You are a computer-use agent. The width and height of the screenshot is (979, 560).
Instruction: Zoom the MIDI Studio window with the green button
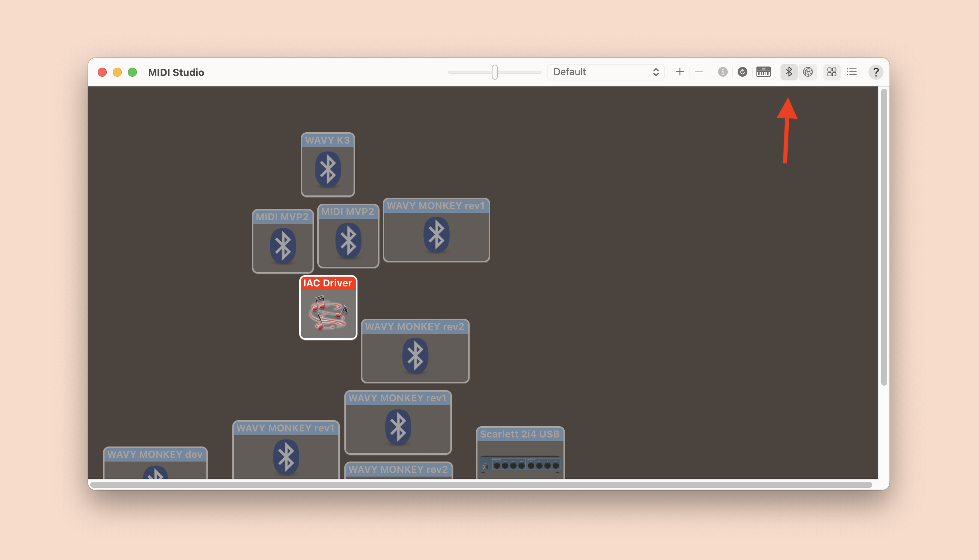[x=132, y=72]
